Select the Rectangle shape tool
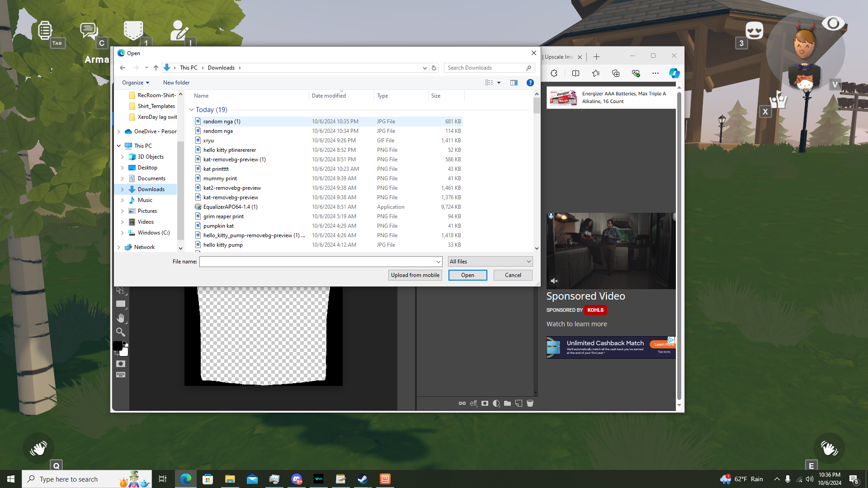This screenshot has height=488, width=868. (120, 304)
